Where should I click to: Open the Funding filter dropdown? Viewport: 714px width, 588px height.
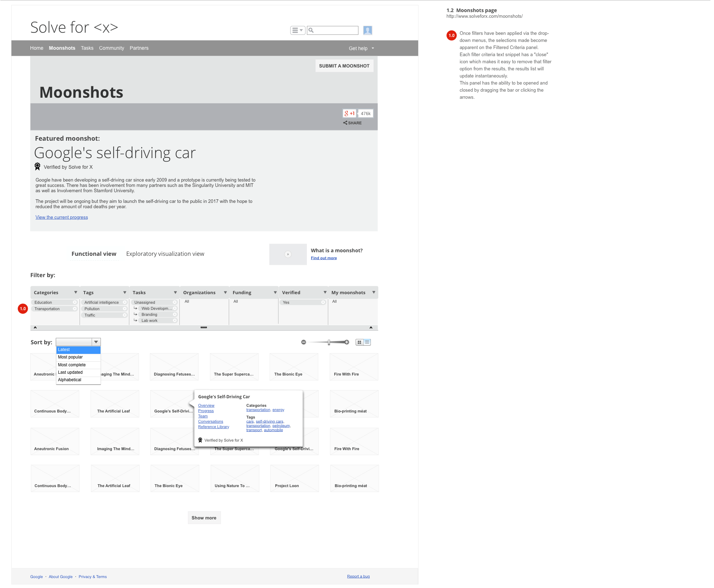275,292
